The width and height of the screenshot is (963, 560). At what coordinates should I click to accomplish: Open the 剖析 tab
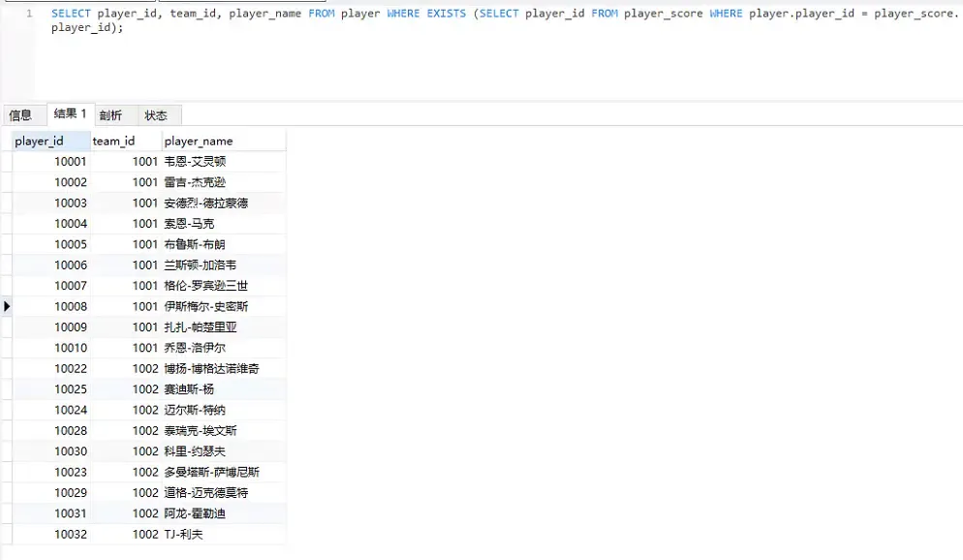[x=110, y=114]
